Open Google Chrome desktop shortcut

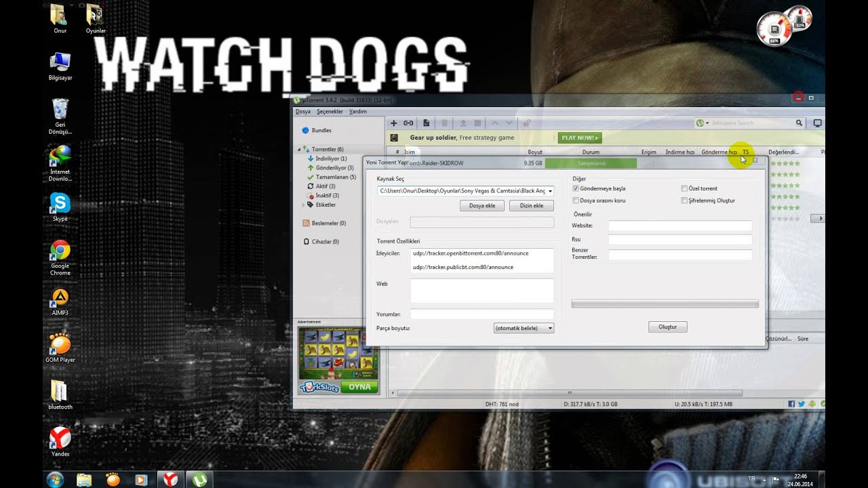pyautogui.click(x=60, y=258)
